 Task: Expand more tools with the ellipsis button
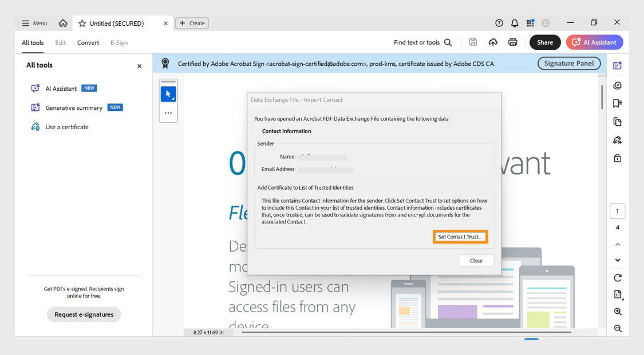tap(168, 113)
